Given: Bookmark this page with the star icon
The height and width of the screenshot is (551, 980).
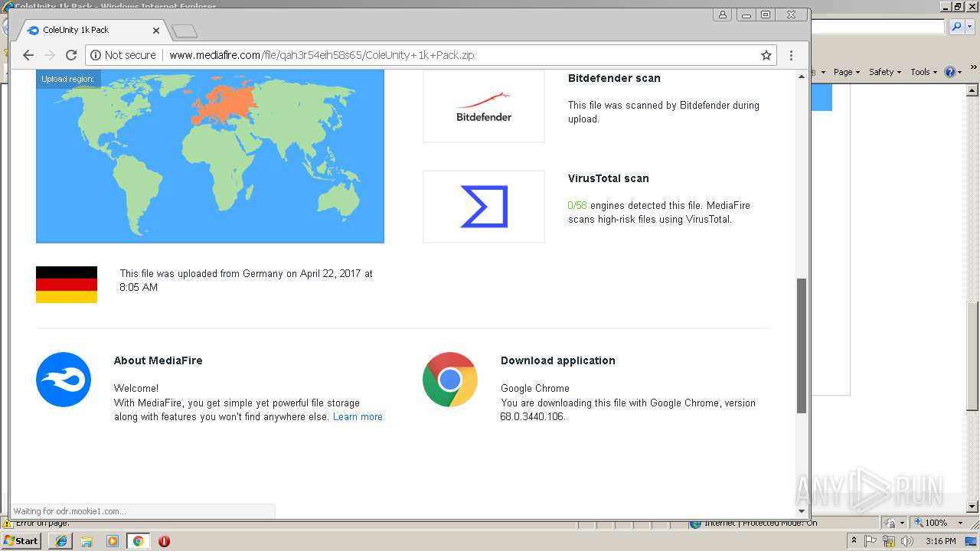Looking at the screenshot, I should 766,55.
